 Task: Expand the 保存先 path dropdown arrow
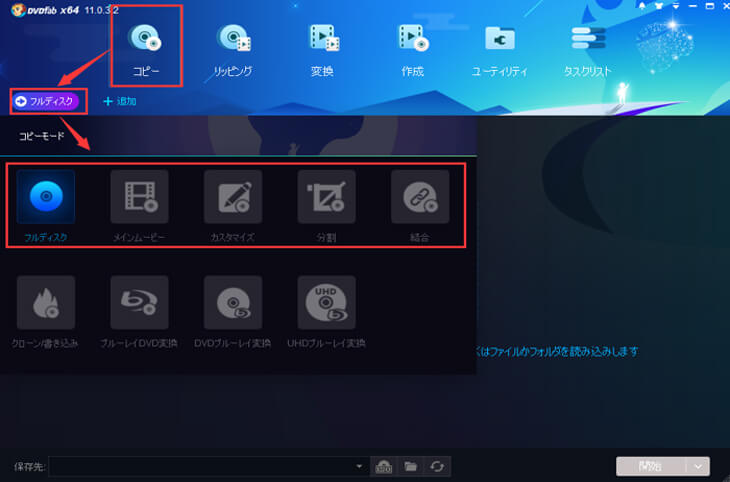tap(359, 466)
